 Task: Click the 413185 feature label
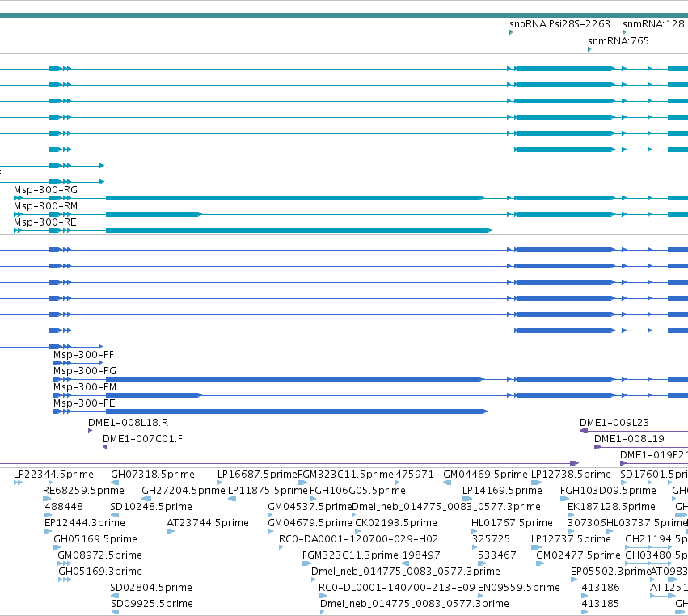coord(600,605)
